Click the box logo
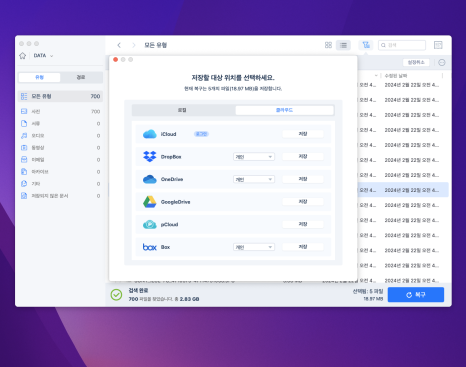The height and width of the screenshot is (367, 466). coord(150,247)
